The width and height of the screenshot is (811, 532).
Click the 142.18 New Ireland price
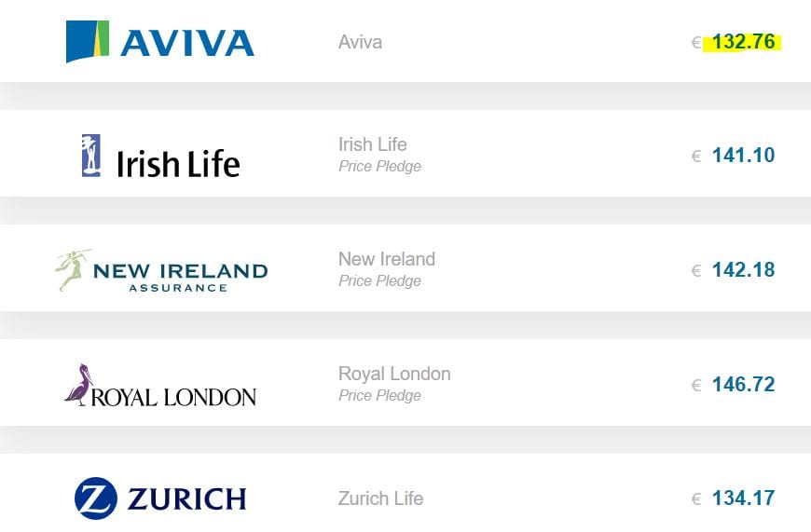click(743, 270)
